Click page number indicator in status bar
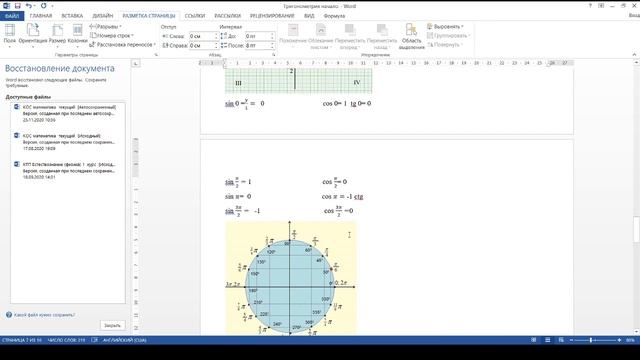 (x=22, y=340)
